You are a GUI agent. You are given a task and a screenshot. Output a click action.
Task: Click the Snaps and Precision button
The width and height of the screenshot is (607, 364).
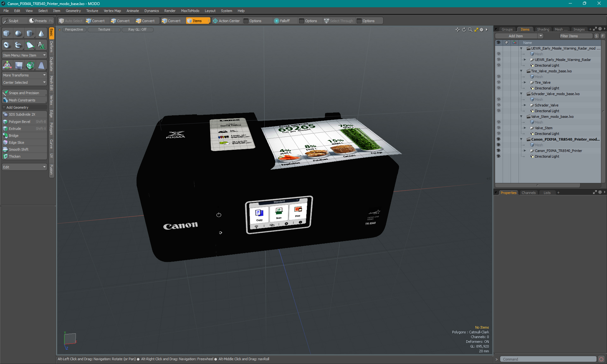click(x=24, y=93)
